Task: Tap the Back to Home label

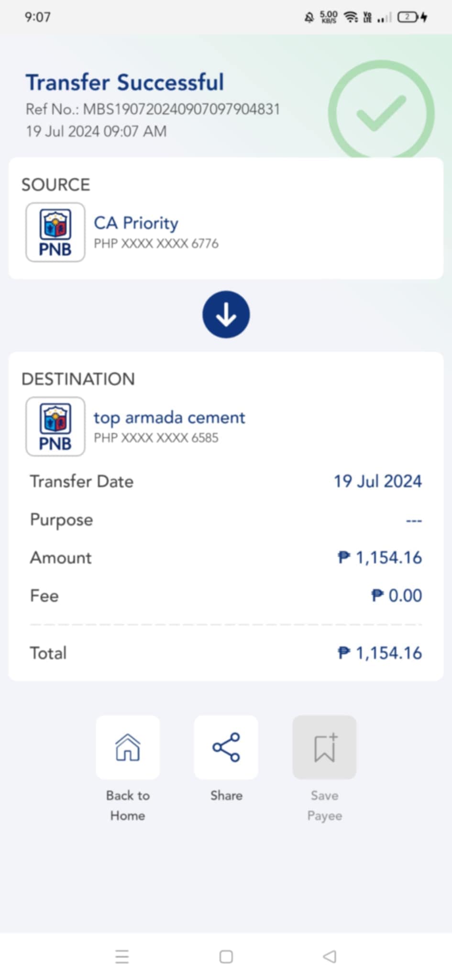Action: tap(128, 805)
